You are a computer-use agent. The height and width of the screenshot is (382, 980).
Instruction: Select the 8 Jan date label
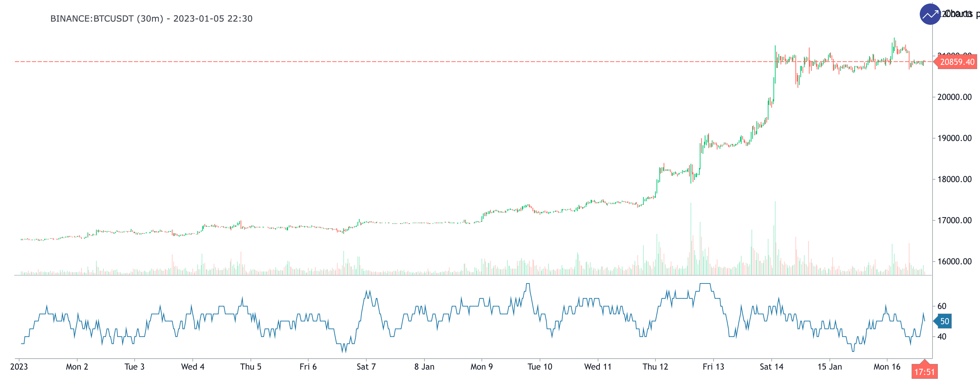tap(424, 367)
